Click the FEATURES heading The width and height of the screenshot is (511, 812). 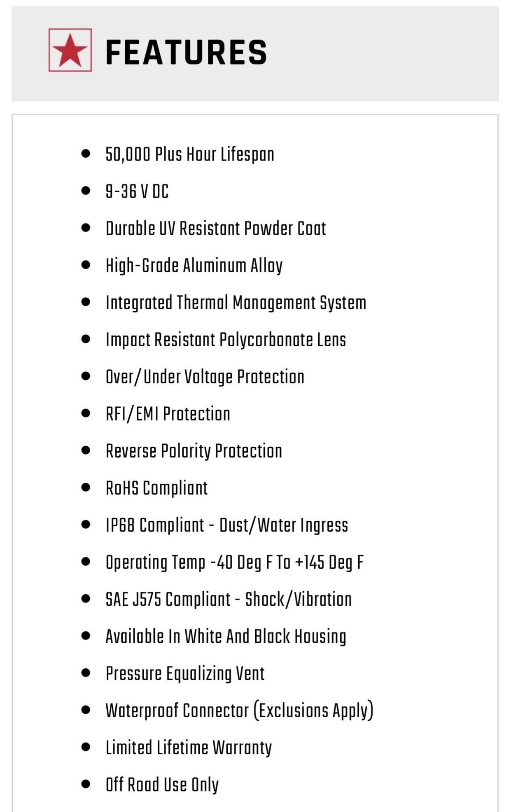pos(186,52)
